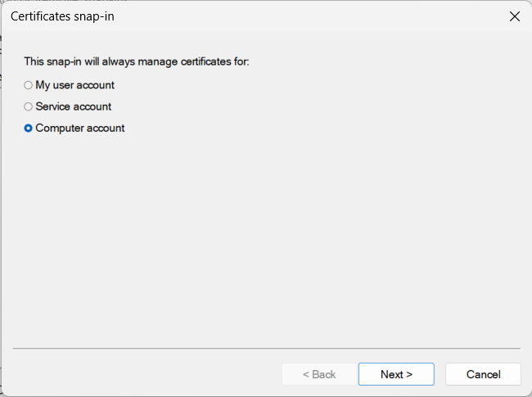Click the greyed-out < Back button
Image resolution: width=532 pixels, height=397 pixels.
click(x=320, y=374)
